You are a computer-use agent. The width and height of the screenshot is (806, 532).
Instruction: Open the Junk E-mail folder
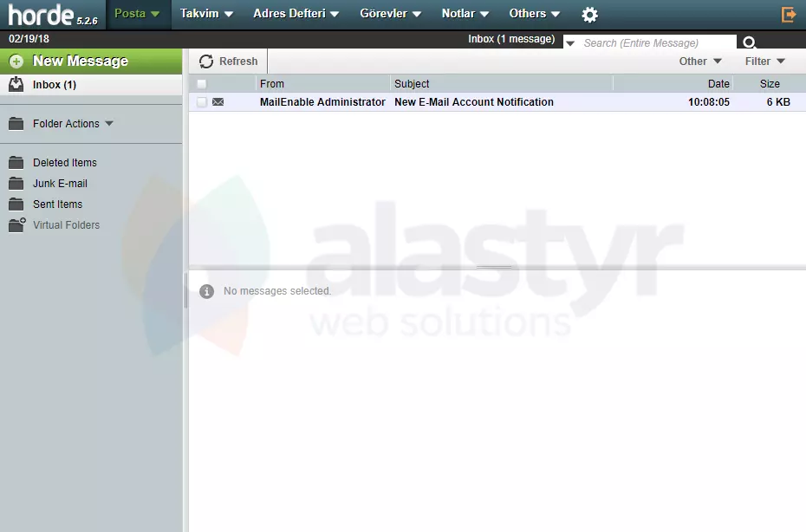point(60,184)
